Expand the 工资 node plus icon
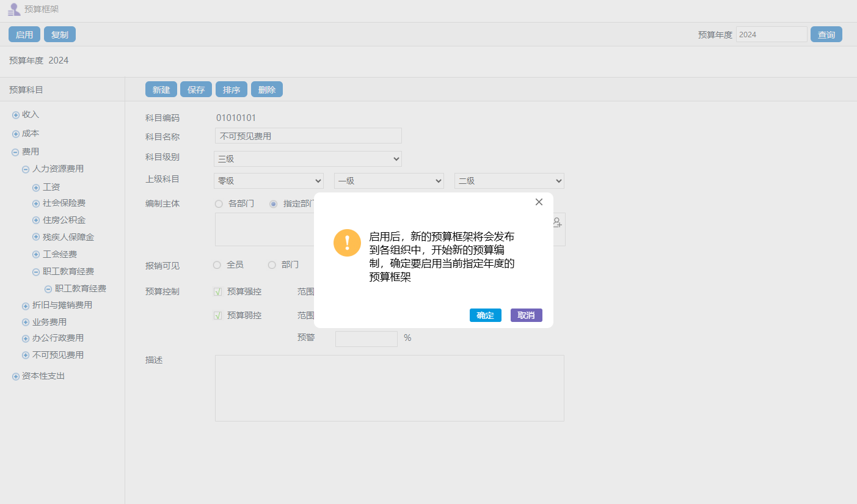 click(x=36, y=188)
